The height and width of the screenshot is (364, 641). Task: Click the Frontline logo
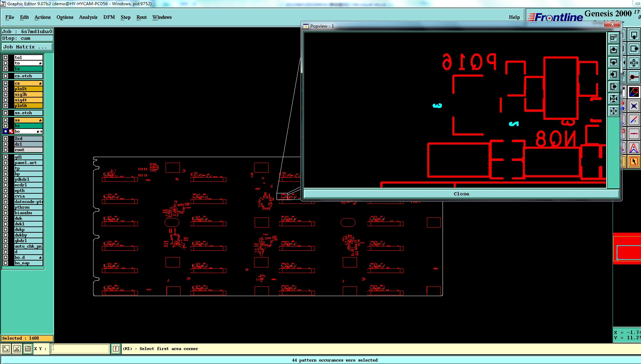(x=555, y=17)
